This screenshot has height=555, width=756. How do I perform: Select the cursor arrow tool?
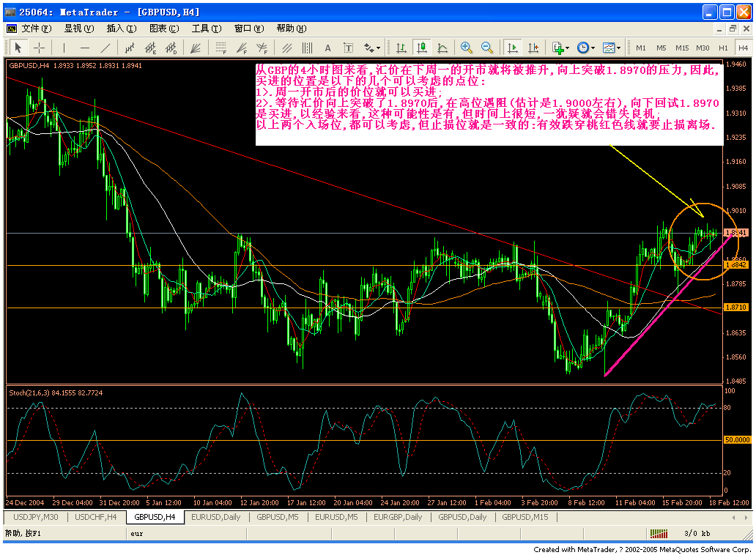click(x=18, y=48)
